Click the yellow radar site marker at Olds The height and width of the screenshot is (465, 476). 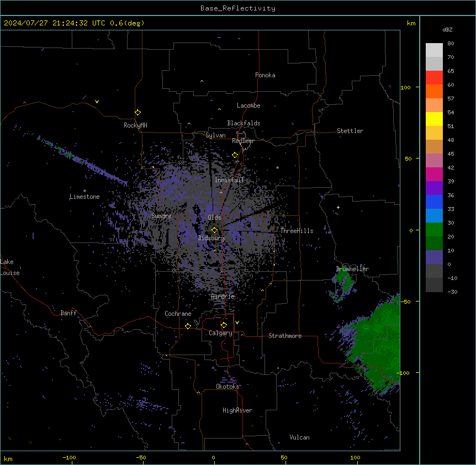point(214,230)
